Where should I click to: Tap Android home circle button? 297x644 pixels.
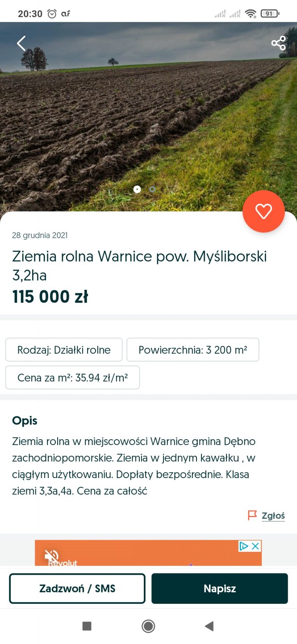pos(148,626)
